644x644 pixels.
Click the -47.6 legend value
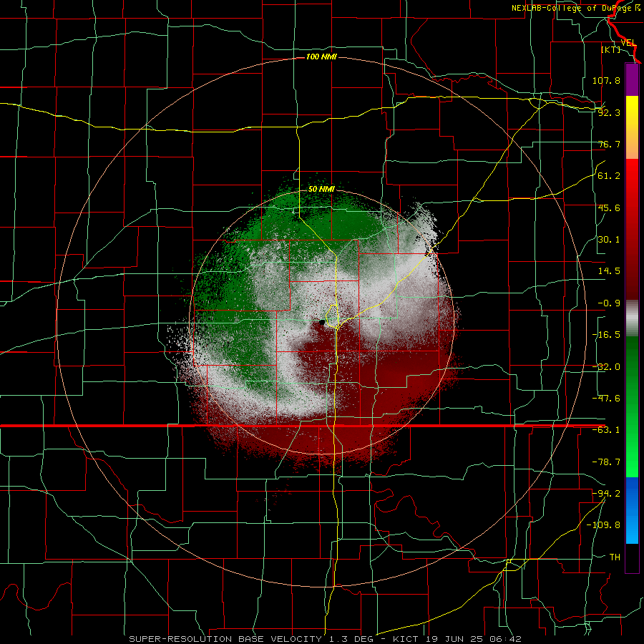(606, 399)
